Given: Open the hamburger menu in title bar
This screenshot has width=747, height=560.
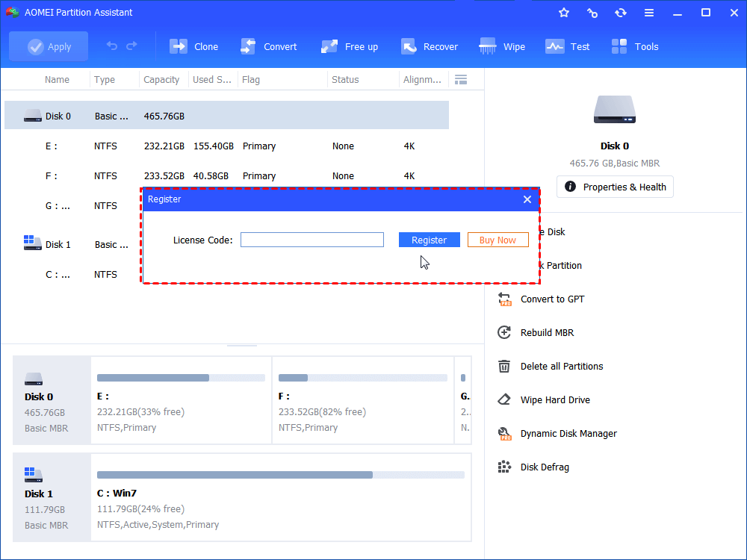Looking at the screenshot, I should click(649, 13).
